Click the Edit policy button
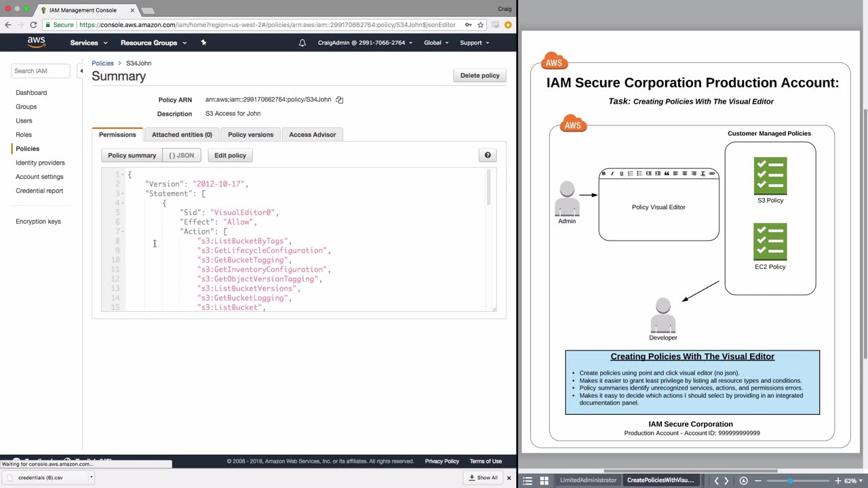Image resolution: width=868 pixels, height=488 pixels. click(231, 155)
